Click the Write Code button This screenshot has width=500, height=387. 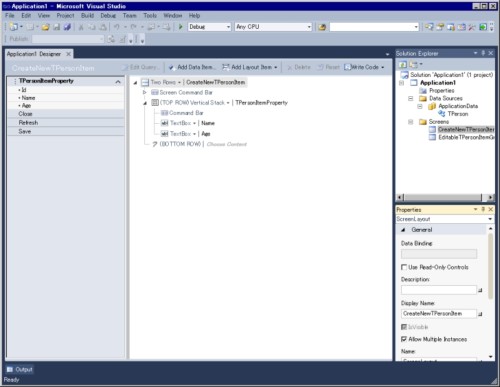coord(364,67)
